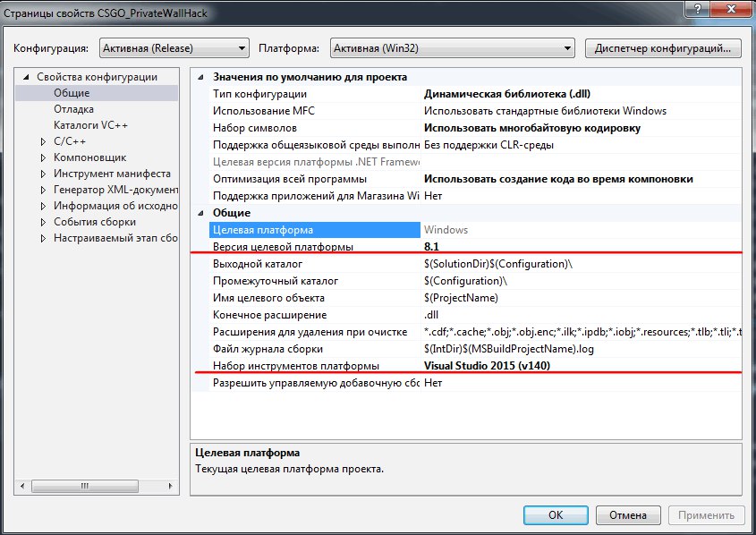Select Поддержка приложений для Магазина property
Screen dimensions: 756x535
[x=316, y=196]
